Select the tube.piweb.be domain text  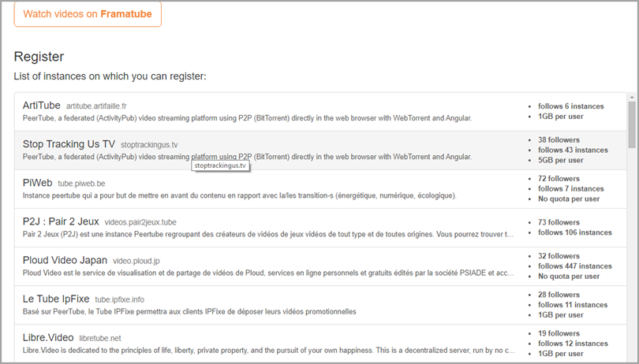tap(81, 184)
